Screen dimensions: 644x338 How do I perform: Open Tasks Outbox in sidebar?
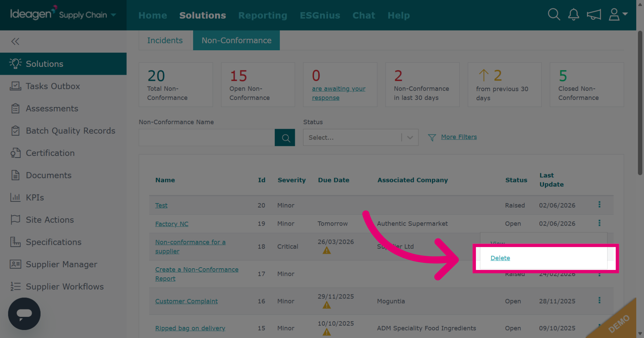tap(63, 86)
